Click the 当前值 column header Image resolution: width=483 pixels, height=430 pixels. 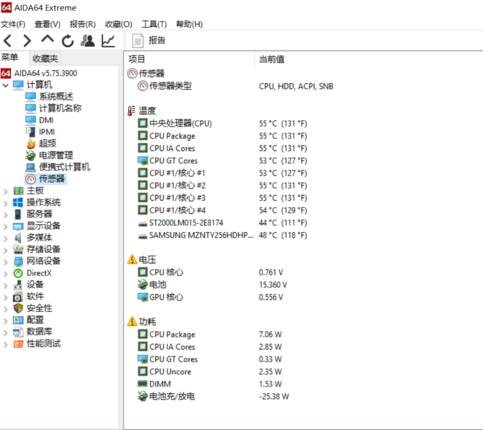tap(272, 59)
